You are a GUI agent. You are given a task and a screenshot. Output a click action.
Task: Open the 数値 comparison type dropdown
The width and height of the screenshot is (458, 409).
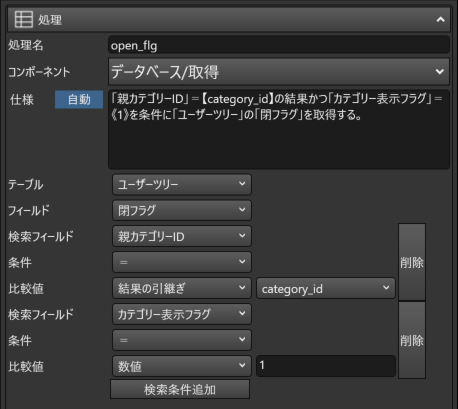coord(182,366)
